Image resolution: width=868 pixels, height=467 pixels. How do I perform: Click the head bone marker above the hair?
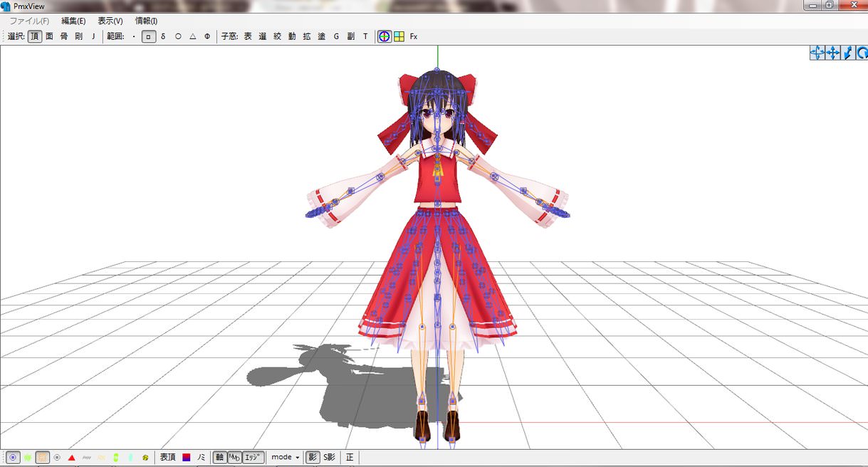[x=437, y=70]
